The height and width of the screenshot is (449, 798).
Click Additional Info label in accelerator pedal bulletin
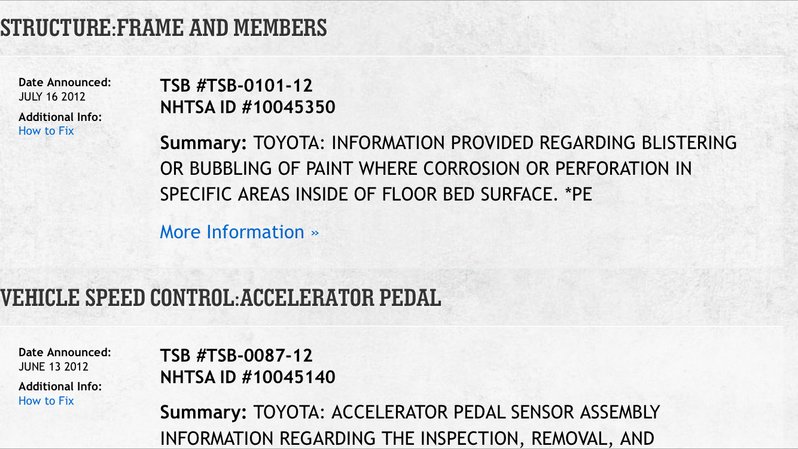[x=60, y=386]
